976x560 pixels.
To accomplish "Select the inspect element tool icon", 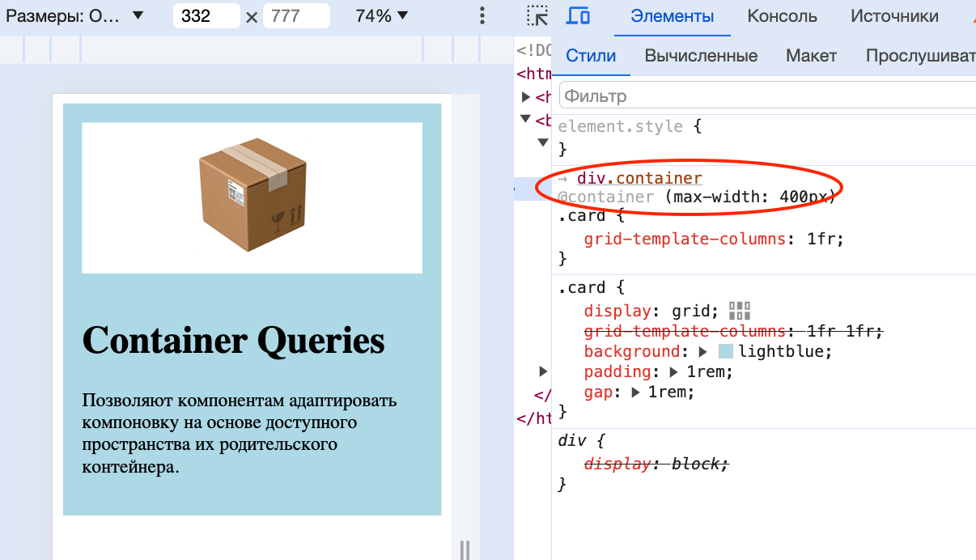I will (537, 16).
